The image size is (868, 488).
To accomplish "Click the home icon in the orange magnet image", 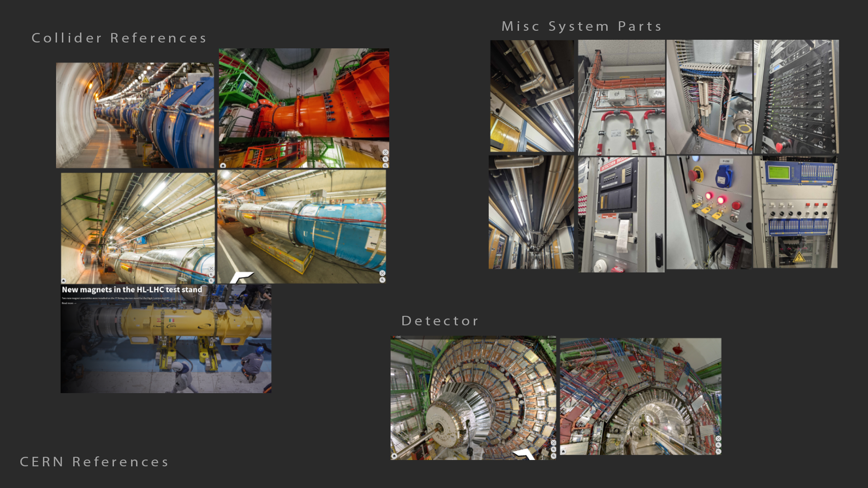I will click(223, 165).
